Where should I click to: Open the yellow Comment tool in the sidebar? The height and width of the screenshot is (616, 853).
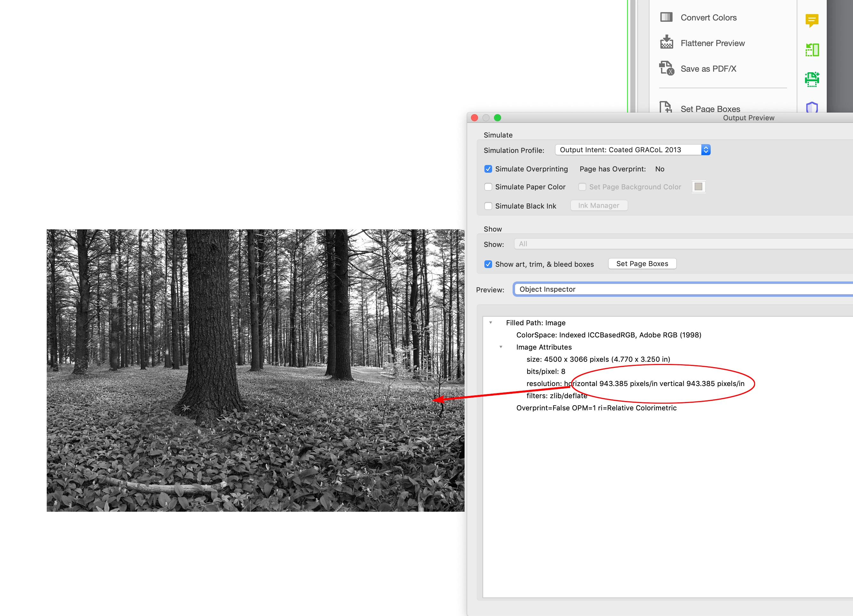pos(812,20)
